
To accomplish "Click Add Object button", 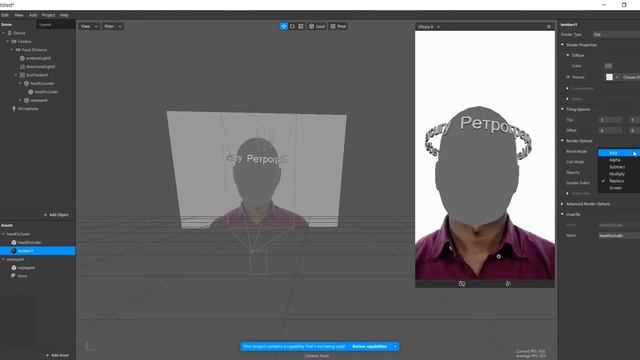I will [56, 215].
